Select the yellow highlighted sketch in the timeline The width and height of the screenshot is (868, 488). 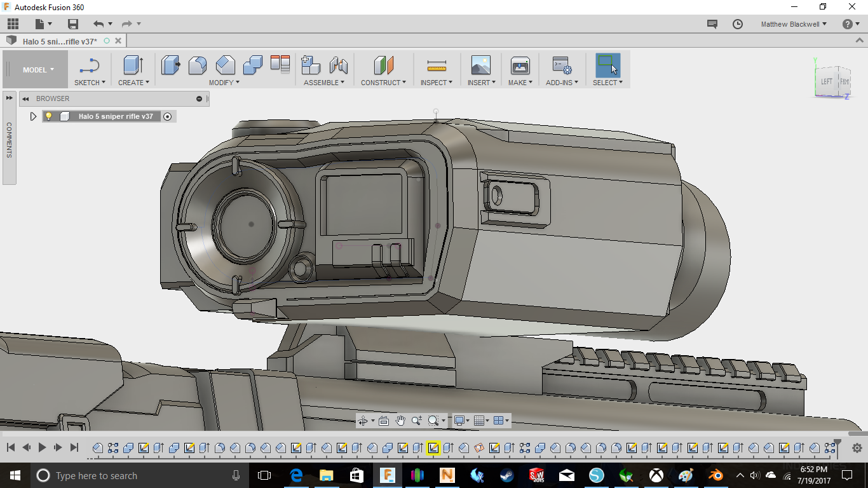tap(433, 448)
